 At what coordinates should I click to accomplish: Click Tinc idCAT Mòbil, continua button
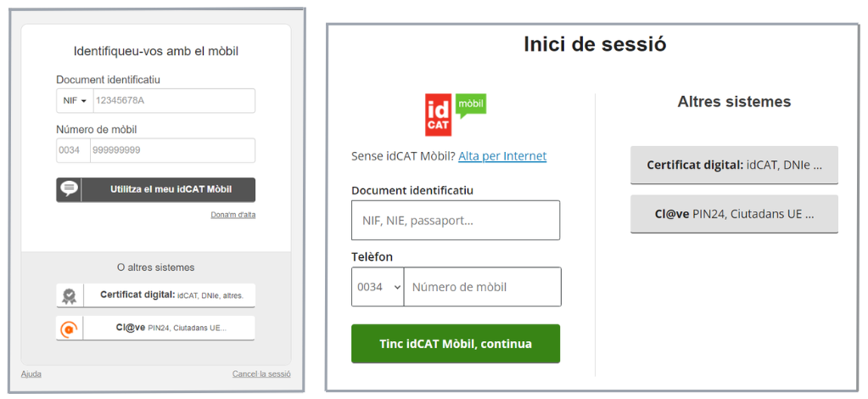pyautogui.click(x=456, y=344)
